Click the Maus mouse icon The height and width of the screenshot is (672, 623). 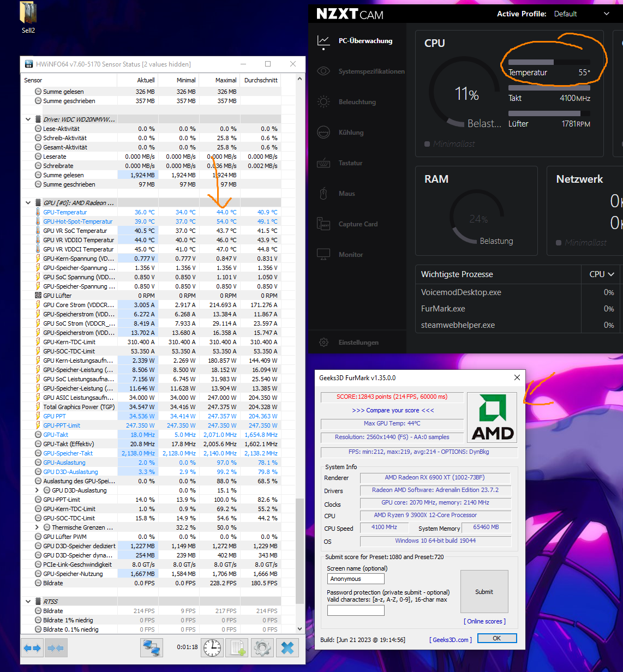click(324, 194)
